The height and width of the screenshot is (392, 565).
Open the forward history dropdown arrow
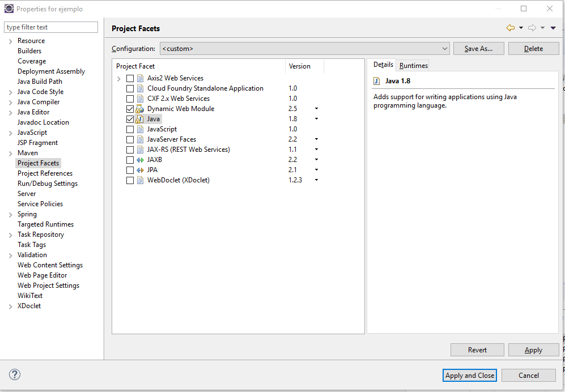542,28
